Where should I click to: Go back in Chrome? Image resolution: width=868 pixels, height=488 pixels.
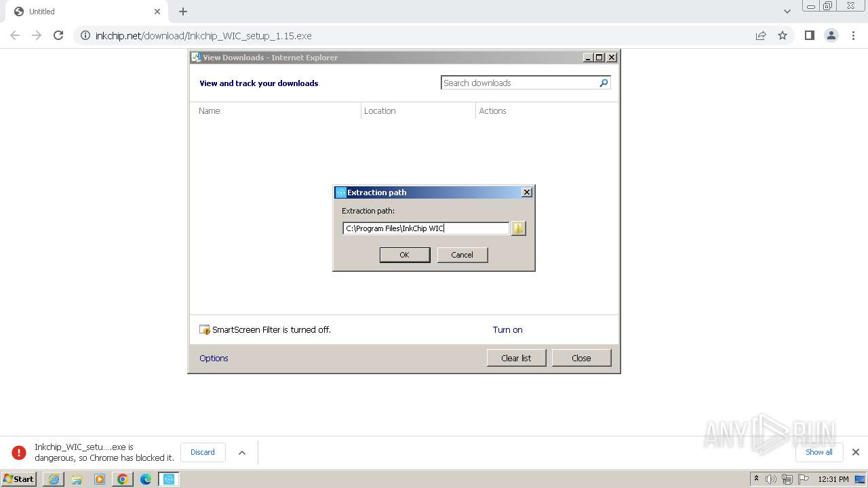pyautogui.click(x=15, y=35)
